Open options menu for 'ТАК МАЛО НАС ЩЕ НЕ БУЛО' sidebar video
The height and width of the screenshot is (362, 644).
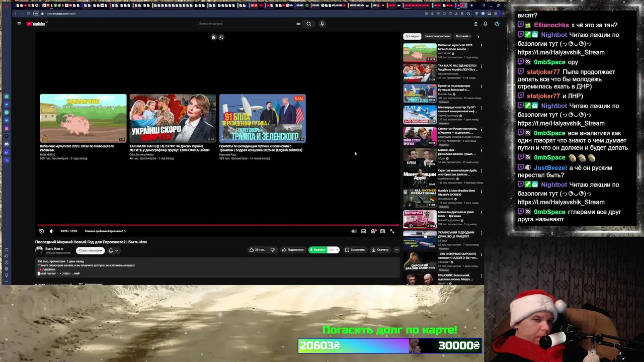pos(481,66)
